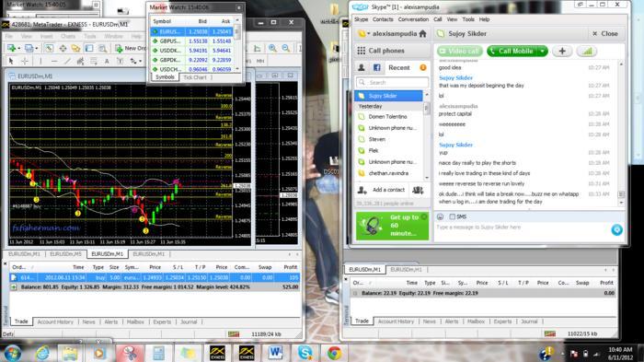Image resolution: width=644 pixels, height=362 pixels.
Task: Create a group icon beside Add a contact
Action: click(x=418, y=190)
